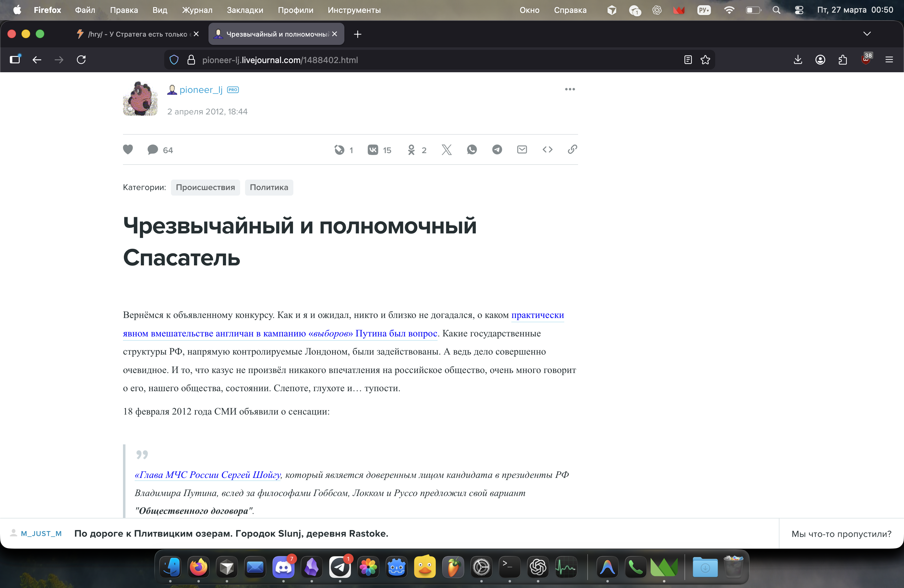Image resolution: width=904 pixels, height=588 pixels.
Task: Click the pioneer_lj avatar image
Action: click(x=140, y=98)
